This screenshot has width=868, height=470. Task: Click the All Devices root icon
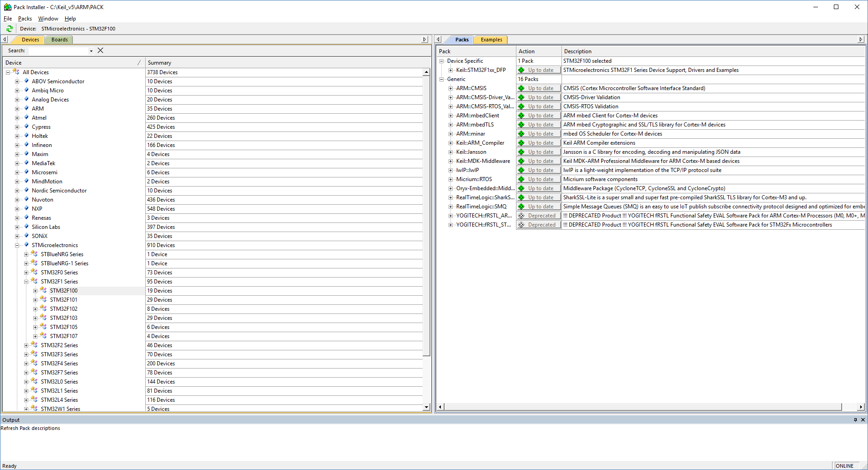pyautogui.click(x=16, y=72)
